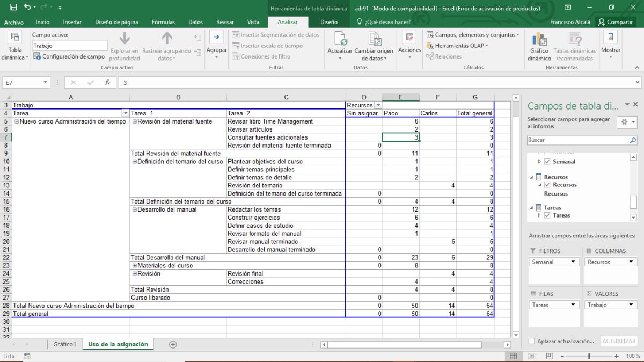Save the workbook with the disk icon
644x362 pixels.
[x=13, y=8]
